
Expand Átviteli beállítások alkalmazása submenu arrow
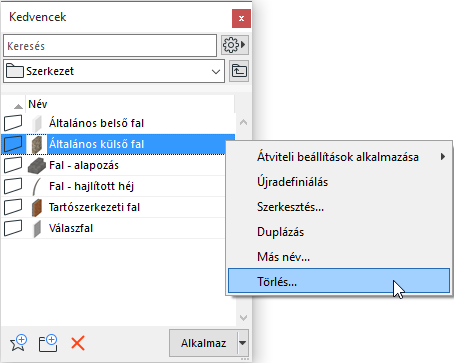(x=443, y=156)
